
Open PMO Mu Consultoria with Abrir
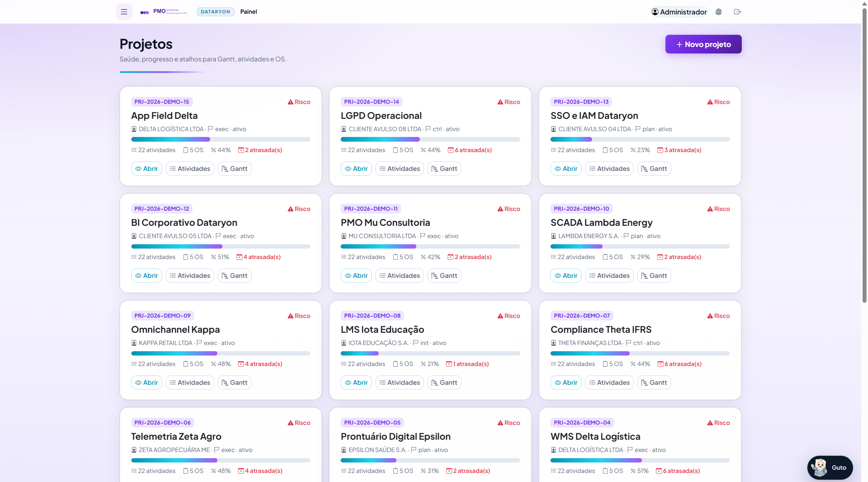pos(356,276)
